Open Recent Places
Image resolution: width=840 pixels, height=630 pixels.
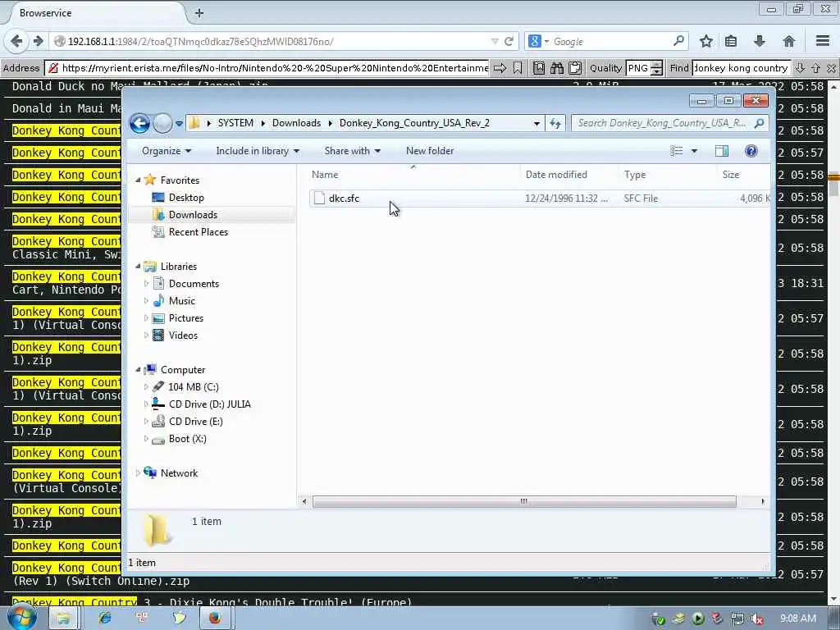[199, 232]
